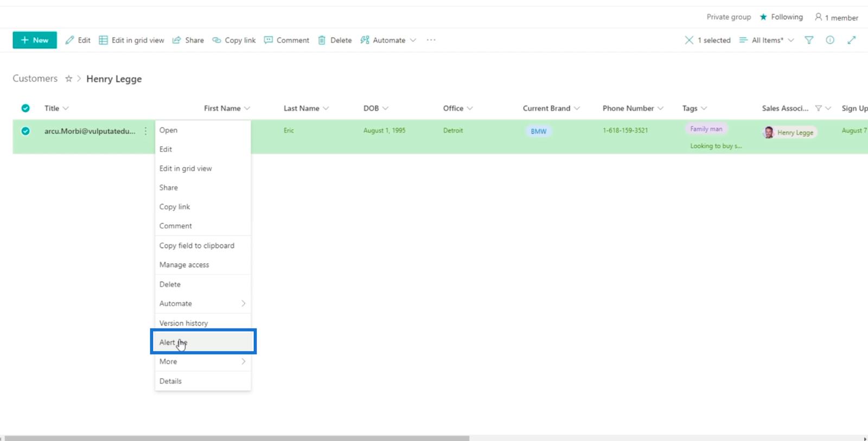Click the Copy link chain icon
Screen dimensions: 868x441
[216, 40]
